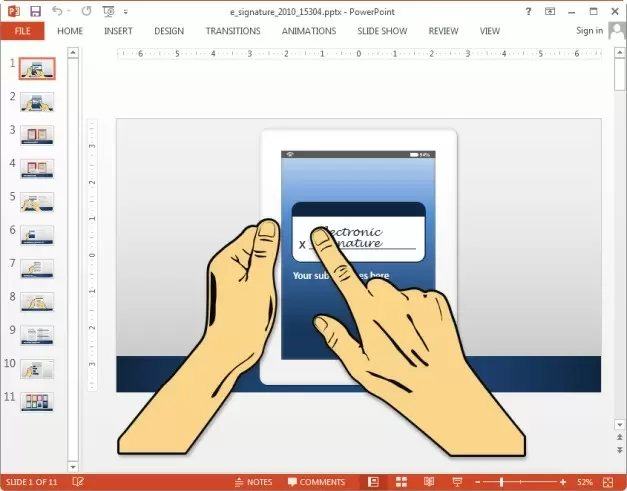Start Slide Show from status bar icon

(456, 482)
